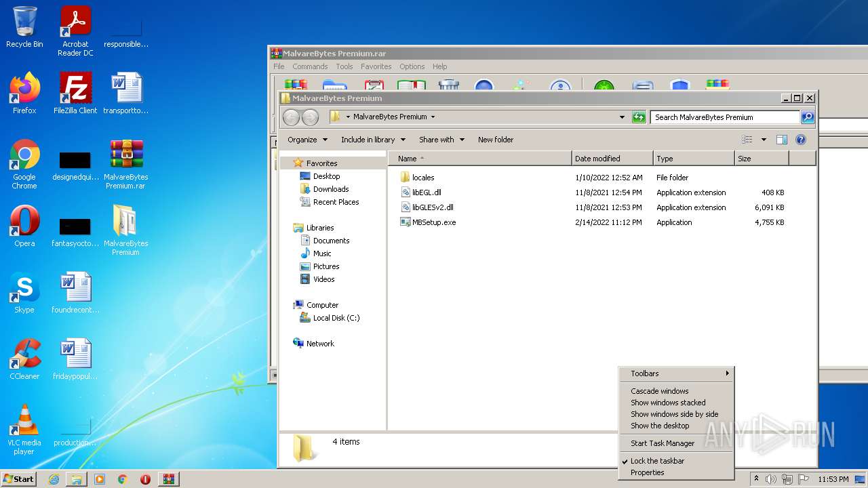
Task: Click the WinRAR Protect shield icon
Action: pyautogui.click(x=679, y=85)
